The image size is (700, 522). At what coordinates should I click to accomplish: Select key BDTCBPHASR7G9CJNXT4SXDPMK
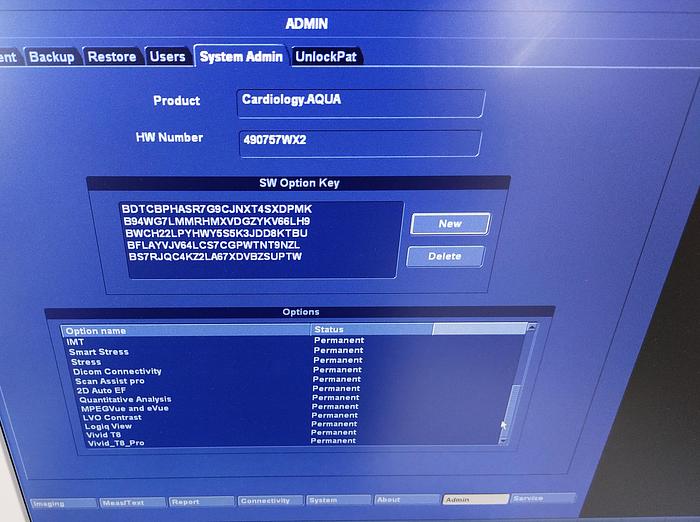[217, 209]
